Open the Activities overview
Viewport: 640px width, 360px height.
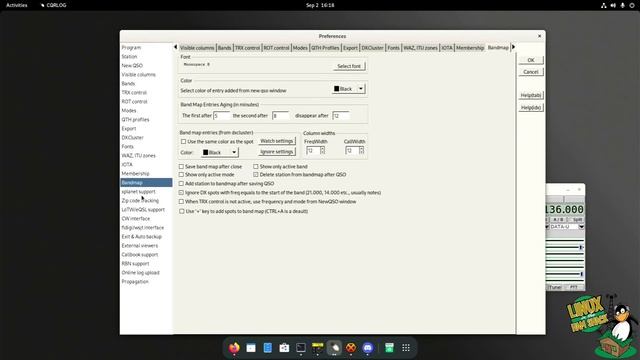[x=17, y=5]
